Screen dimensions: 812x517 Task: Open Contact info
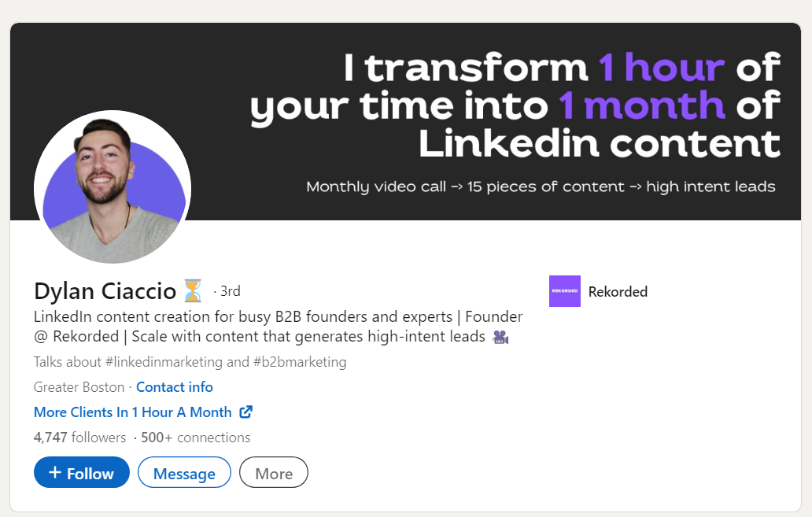tap(174, 387)
